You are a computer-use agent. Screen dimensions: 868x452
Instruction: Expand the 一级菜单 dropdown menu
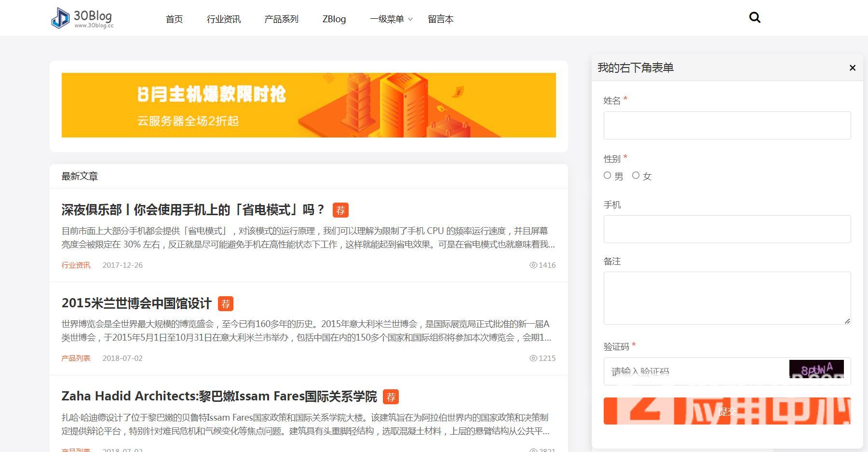tap(391, 19)
